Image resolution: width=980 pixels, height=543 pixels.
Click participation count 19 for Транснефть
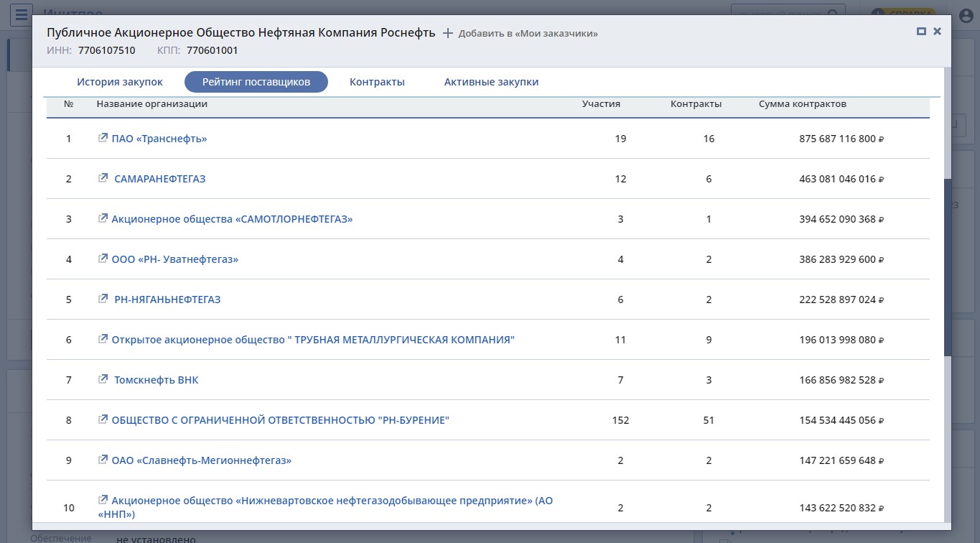pyautogui.click(x=620, y=139)
